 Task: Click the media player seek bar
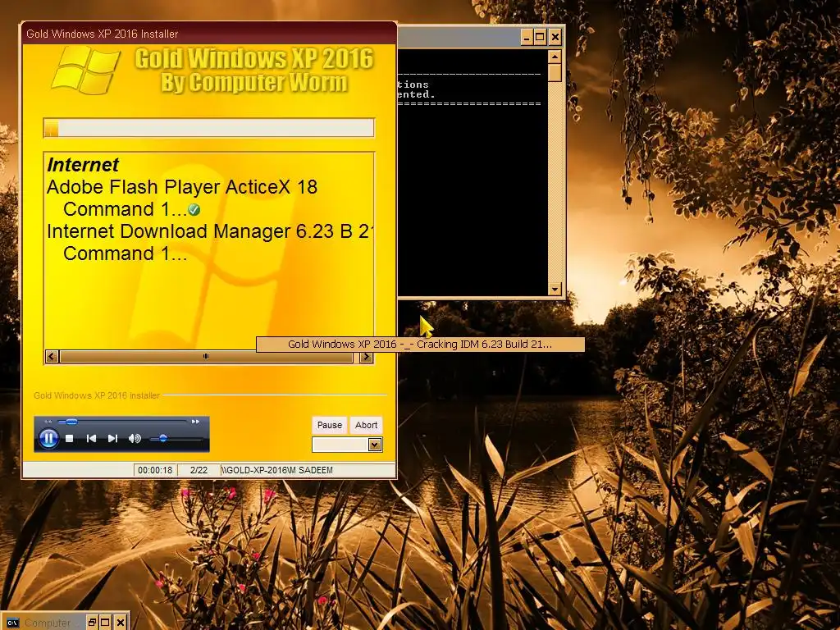123,422
